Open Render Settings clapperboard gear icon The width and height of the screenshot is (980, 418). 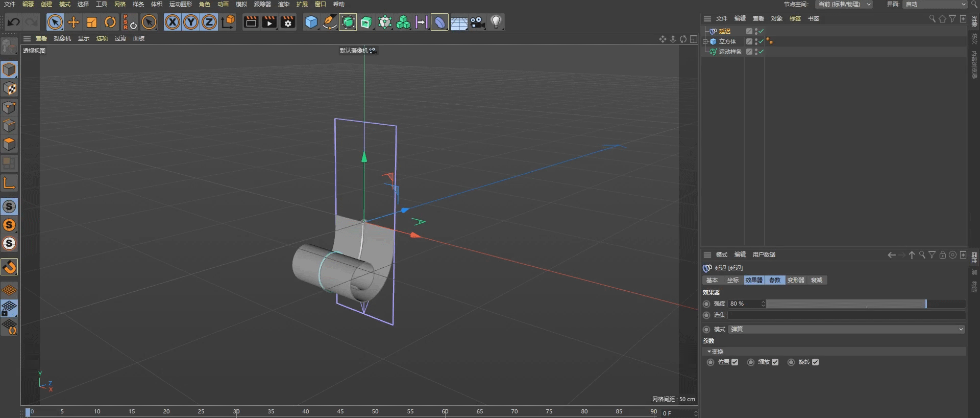pos(288,22)
